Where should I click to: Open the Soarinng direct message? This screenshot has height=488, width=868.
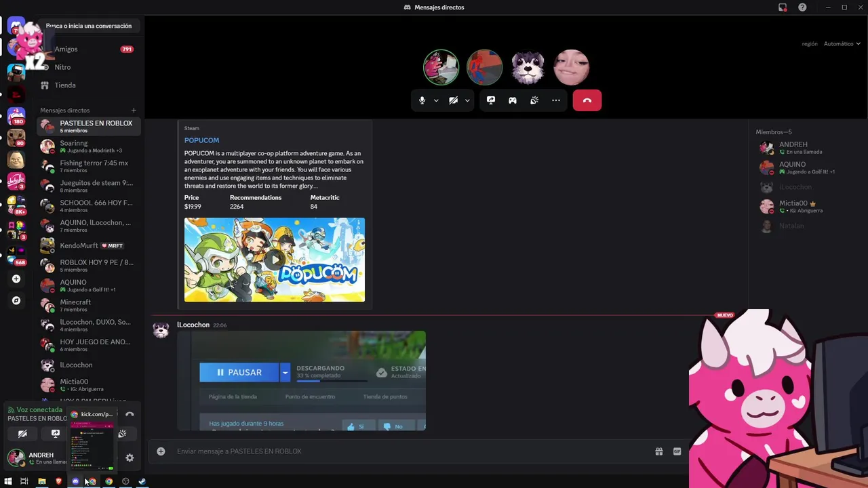click(89, 146)
